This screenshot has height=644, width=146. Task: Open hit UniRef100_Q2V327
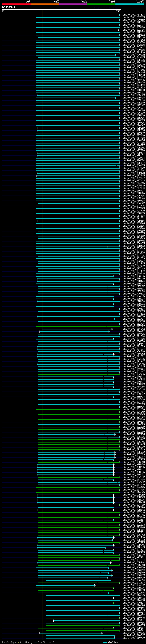tap(134, 326)
